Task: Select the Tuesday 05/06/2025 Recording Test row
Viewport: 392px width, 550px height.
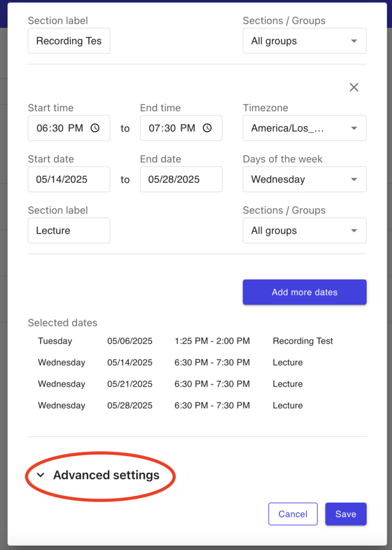Action: click(185, 341)
